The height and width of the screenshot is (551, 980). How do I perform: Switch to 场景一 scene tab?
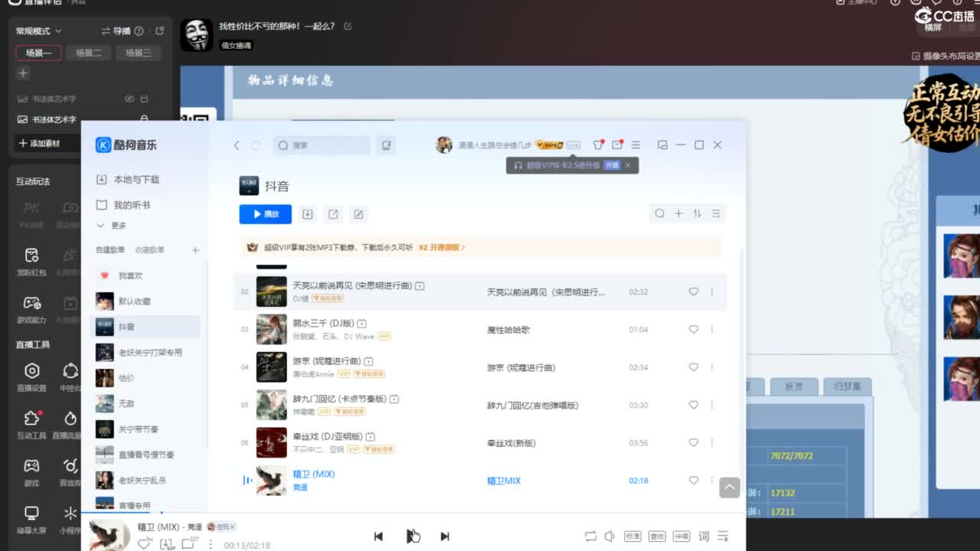(x=38, y=53)
